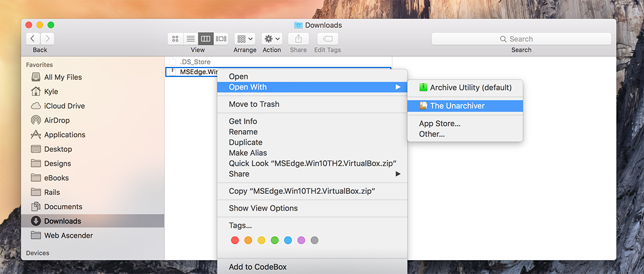The width and height of the screenshot is (644, 274).
Task: Choose Show View Options
Action: 312,208
